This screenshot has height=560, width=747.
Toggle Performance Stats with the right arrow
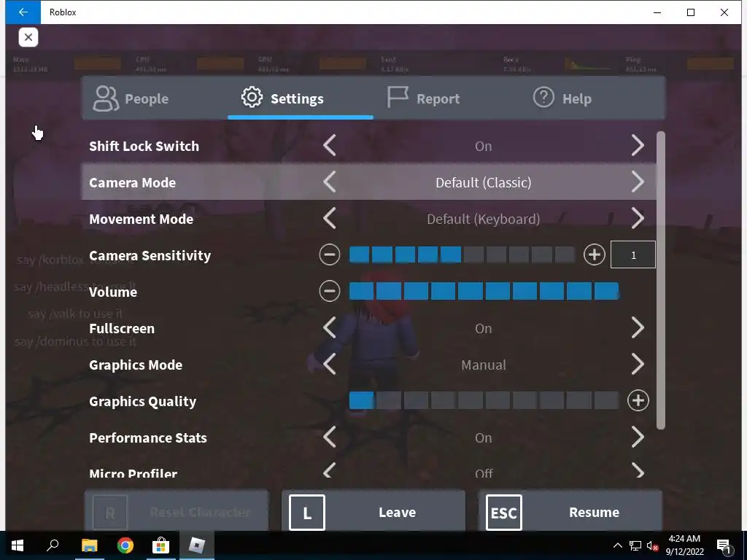[x=638, y=437]
